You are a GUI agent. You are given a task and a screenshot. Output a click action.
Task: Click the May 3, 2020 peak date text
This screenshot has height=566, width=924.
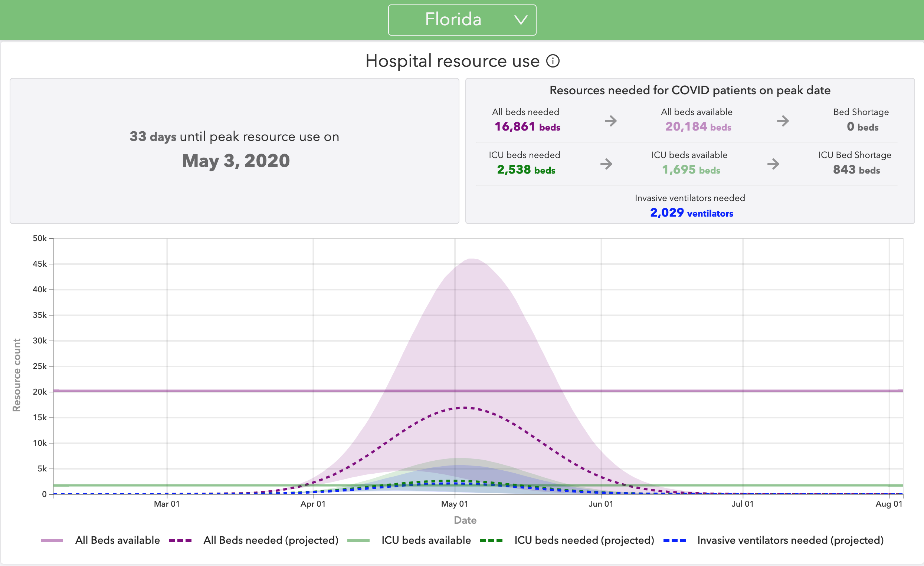236,161
